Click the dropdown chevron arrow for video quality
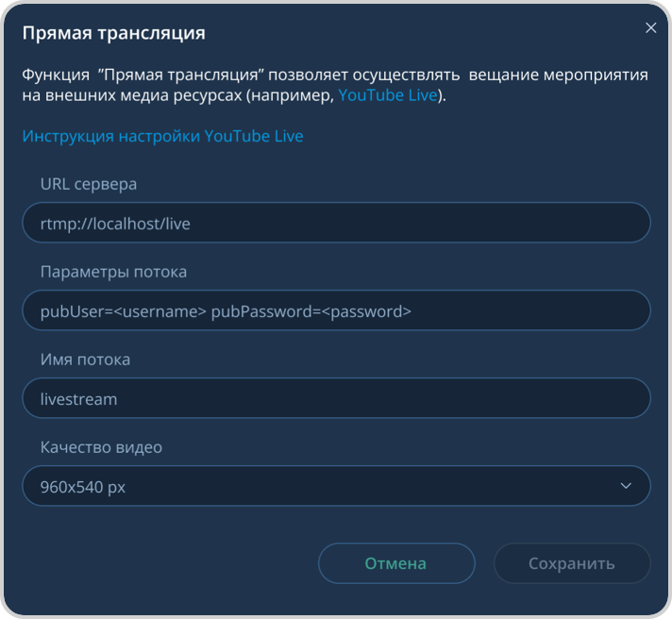 626,486
